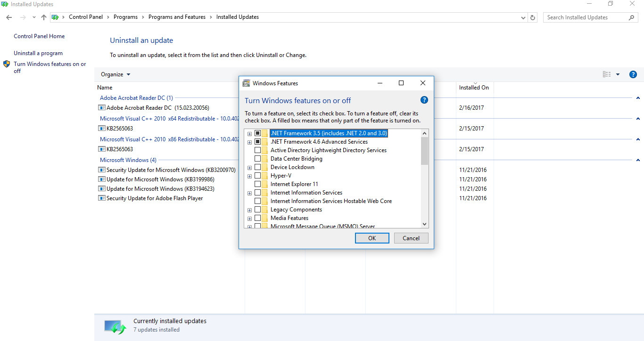Viewport: 644px width, 341px height.
Task: Expand the .NET Framework 4.6 Advanced Services node
Action: pyautogui.click(x=249, y=142)
